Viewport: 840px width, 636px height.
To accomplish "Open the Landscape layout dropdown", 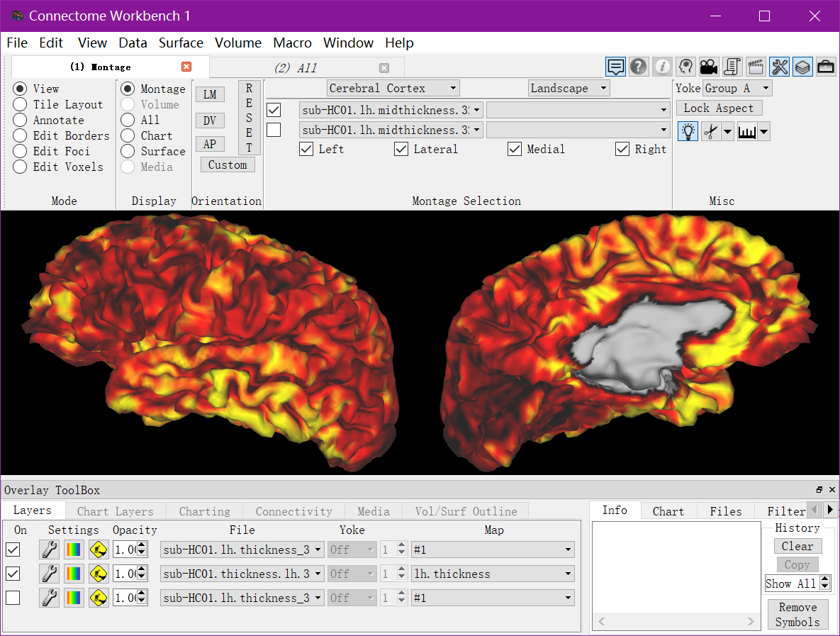I will point(569,89).
